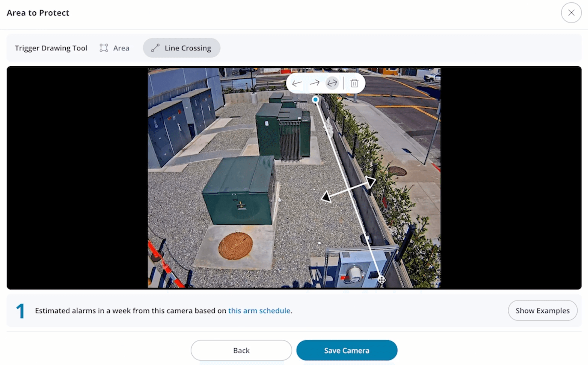Click the outlined white direction arrowhead
588x365 pixels.
(371, 182)
